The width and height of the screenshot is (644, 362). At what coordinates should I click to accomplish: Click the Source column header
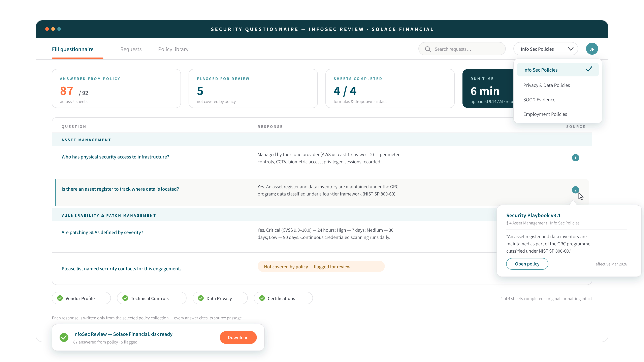click(576, 127)
